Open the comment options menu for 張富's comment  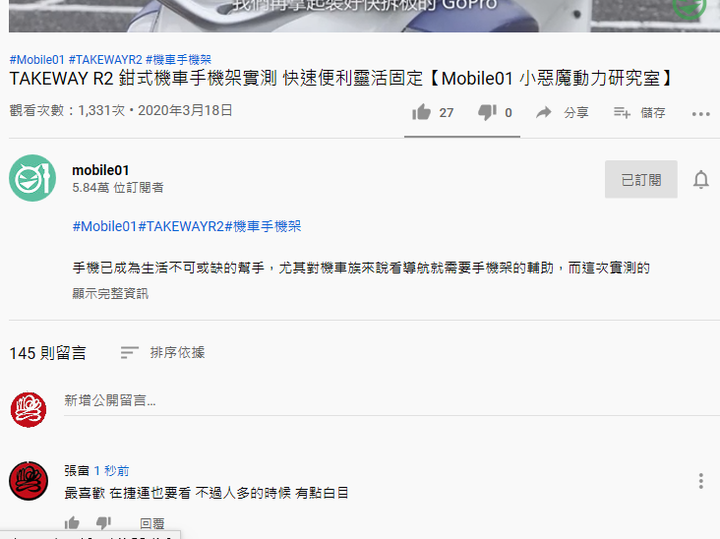click(701, 481)
